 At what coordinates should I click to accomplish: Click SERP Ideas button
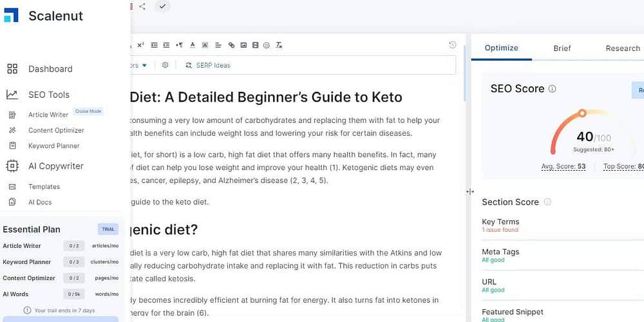coord(208,65)
